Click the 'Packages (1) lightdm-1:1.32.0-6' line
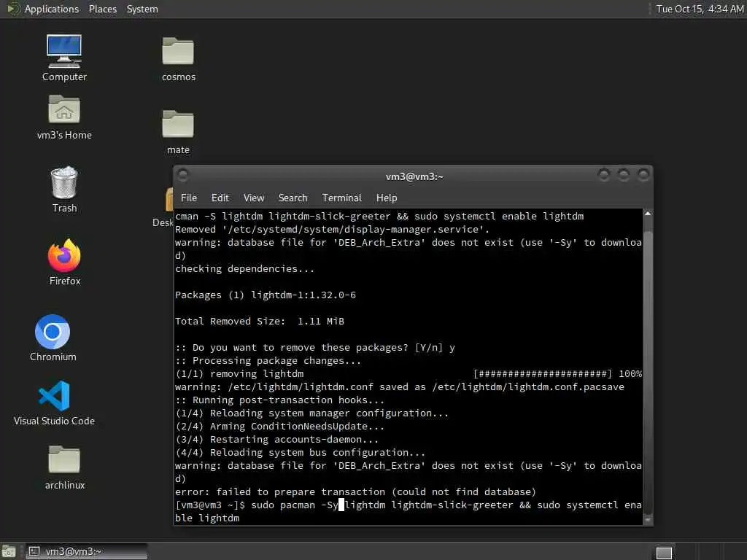The image size is (747, 560). [266, 295]
